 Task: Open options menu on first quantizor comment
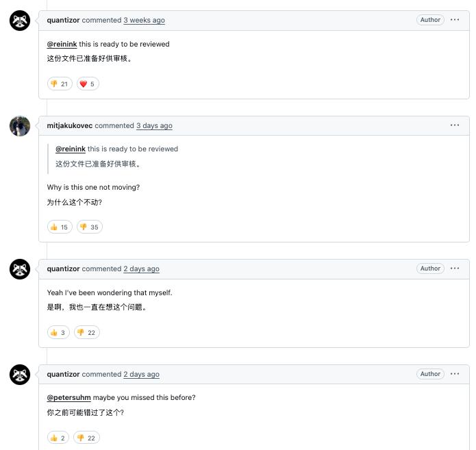tap(455, 20)
